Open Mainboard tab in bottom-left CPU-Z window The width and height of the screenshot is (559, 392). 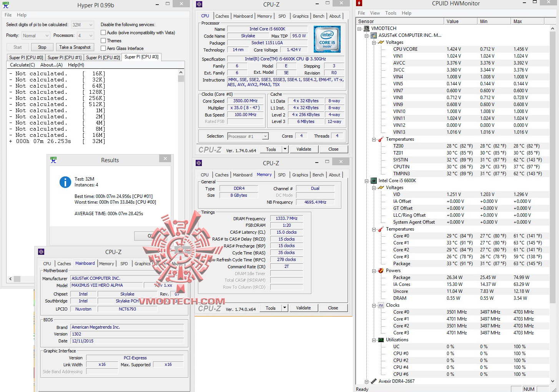click(x=85, y=264)
